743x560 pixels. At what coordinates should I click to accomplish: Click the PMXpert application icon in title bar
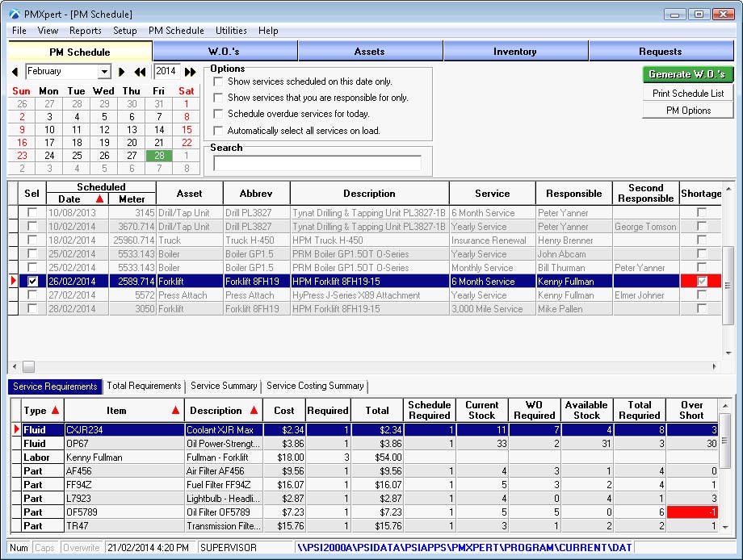pos(15,15)
